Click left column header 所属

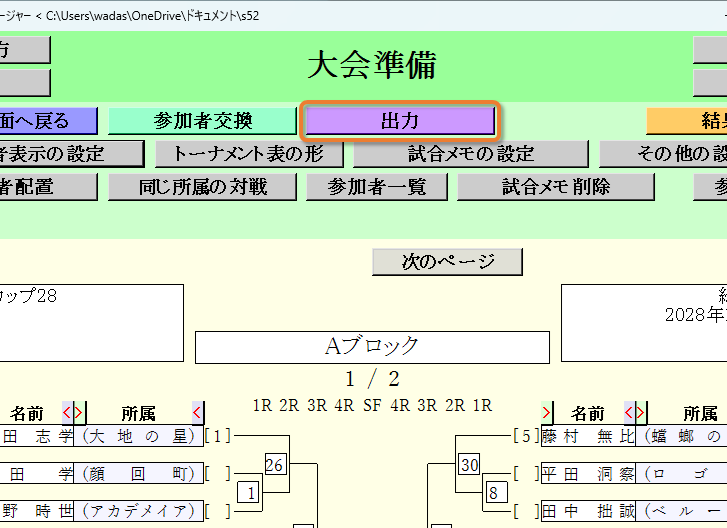tap(138, 413)
